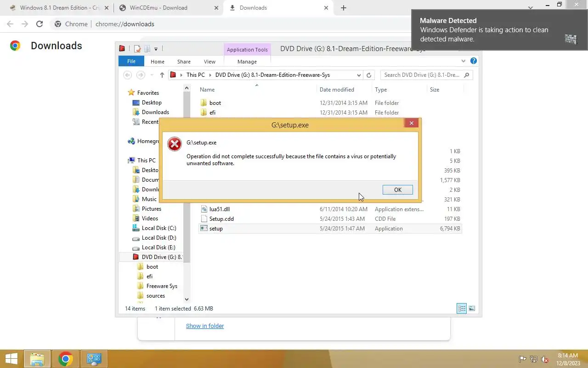This screenshot has height=368, width=588.
Task: Select Videos in the navigation pane
Action: (x=150, y=218)
